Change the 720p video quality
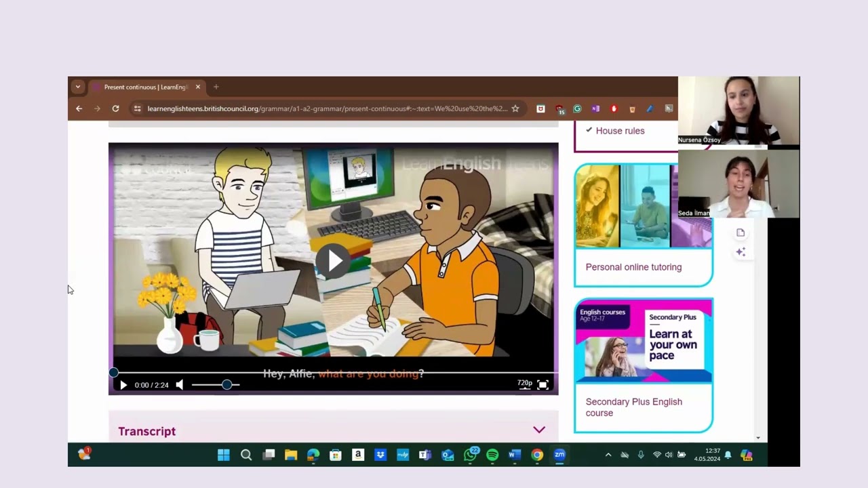Image resolution: width=868 pixels, height=488 pixels. click(x=525, y=384)
